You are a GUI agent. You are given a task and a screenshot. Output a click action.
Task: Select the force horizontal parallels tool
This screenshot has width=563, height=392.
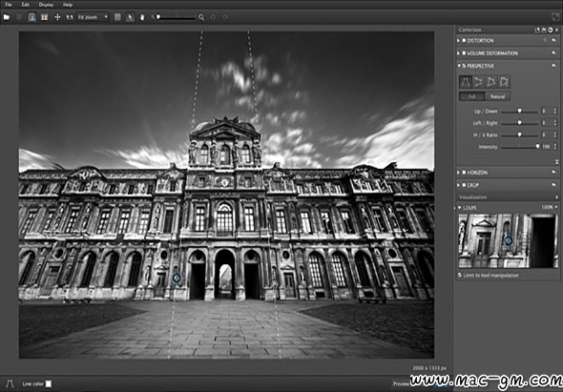tap(478, 82)
